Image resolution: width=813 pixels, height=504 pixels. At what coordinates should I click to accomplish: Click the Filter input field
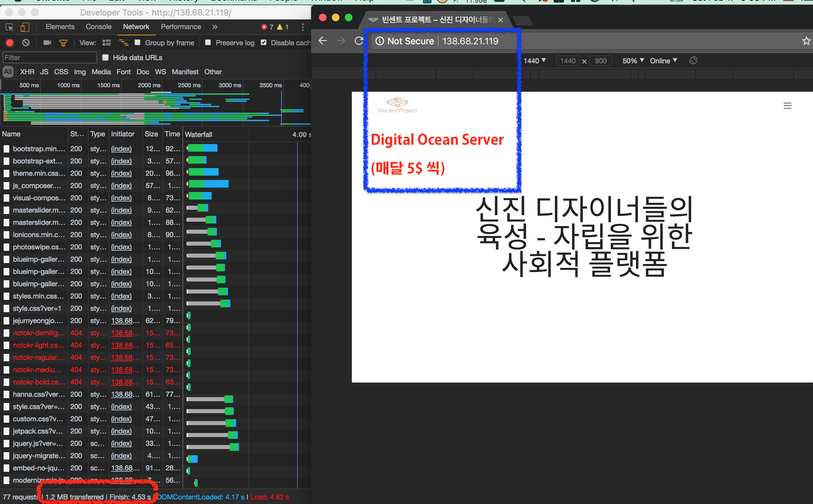[x=49, y=57]
